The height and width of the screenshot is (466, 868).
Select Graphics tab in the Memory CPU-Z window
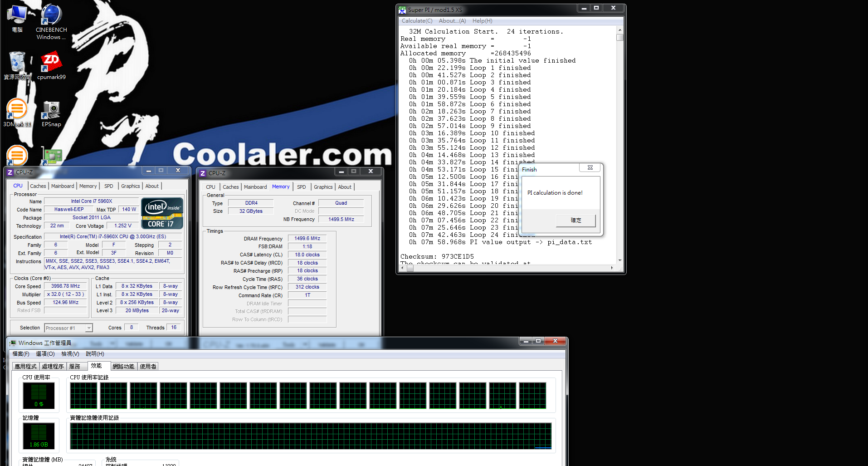[x=323, y=187]
